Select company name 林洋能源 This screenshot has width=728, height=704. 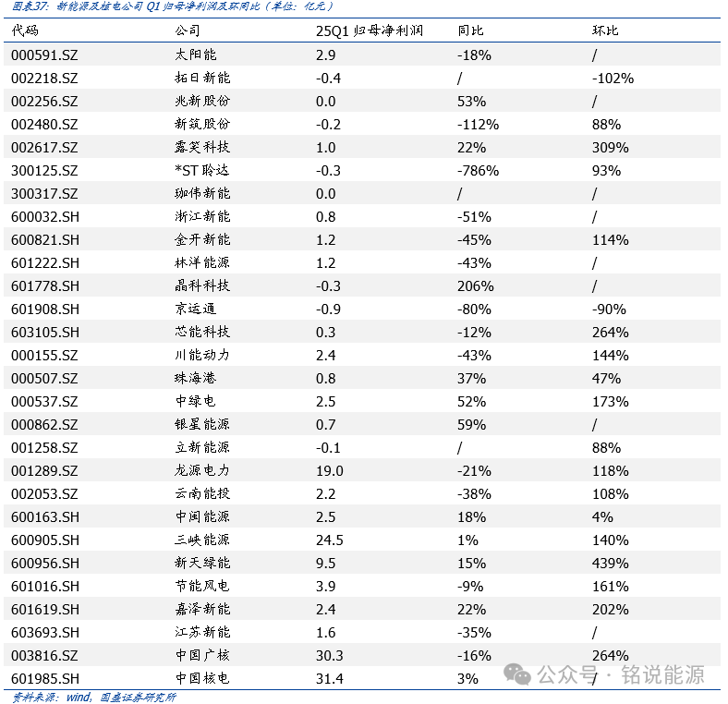pos(202,262)
